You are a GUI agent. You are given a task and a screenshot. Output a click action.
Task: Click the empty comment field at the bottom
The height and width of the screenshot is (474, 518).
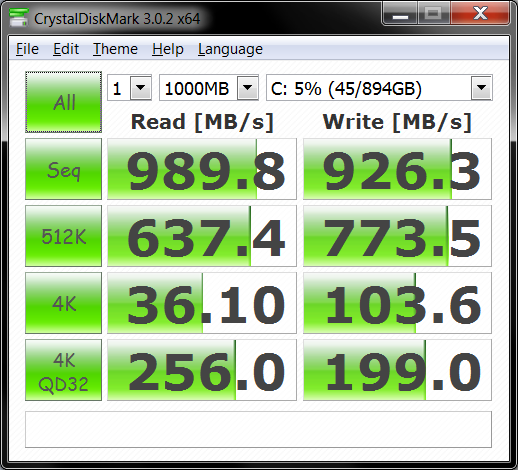[x=258, y=429]
